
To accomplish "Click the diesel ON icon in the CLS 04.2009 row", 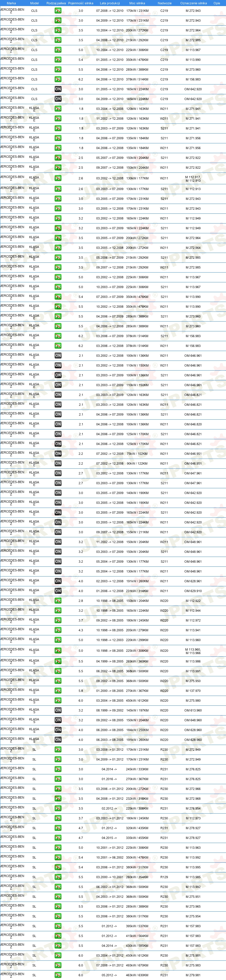I will [x=58, y=99].
